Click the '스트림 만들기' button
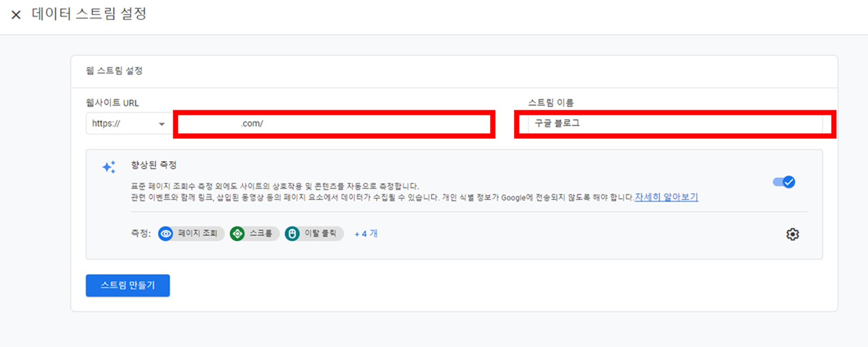The height and width of the screenshot is (347, 868). pyautogui.click(x=127, y=285)
